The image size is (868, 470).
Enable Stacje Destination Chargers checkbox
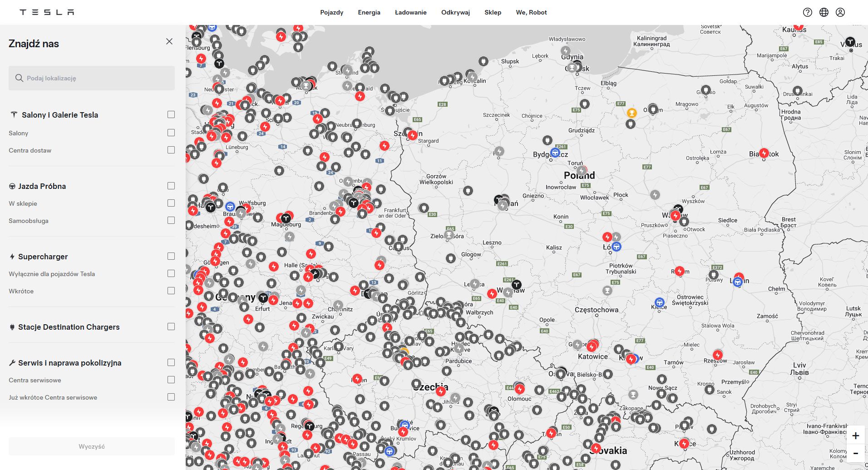(x=171, y=327)
